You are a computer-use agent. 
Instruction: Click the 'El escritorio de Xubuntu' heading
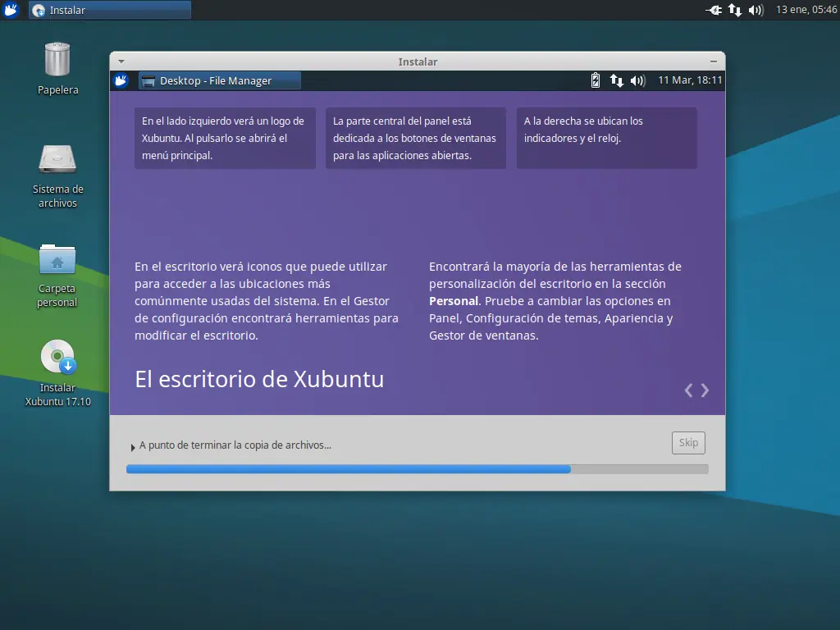[x=259, y=379]
